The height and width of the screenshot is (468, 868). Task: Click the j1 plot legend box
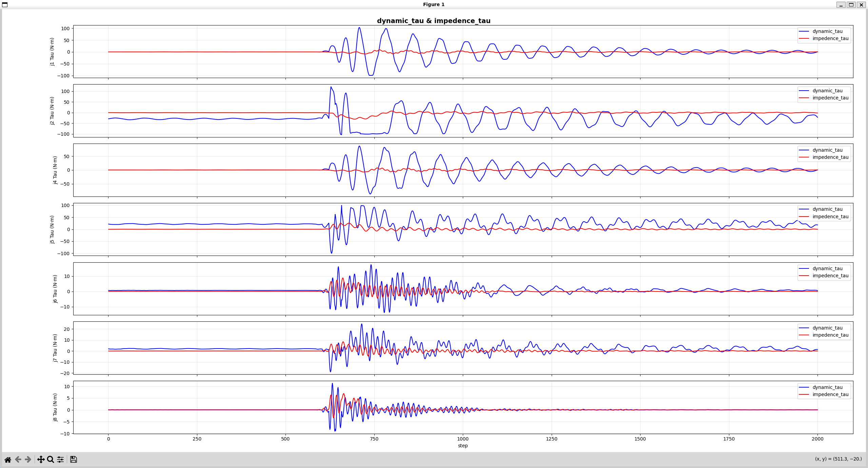824,35
